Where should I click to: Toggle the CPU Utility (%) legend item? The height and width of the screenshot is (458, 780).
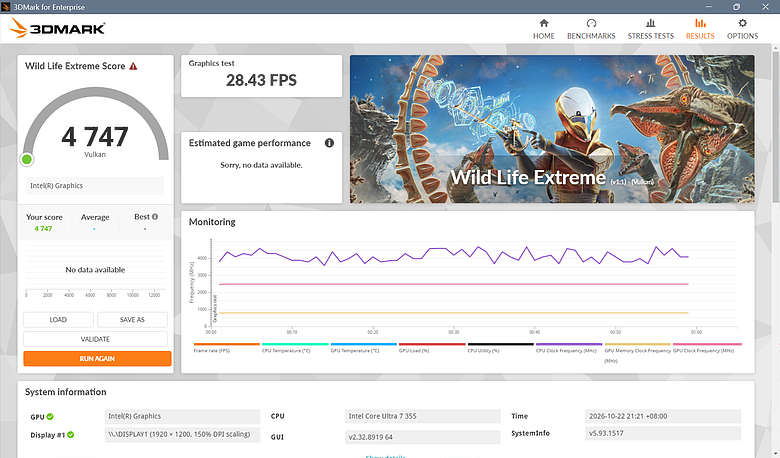(500, 348)
